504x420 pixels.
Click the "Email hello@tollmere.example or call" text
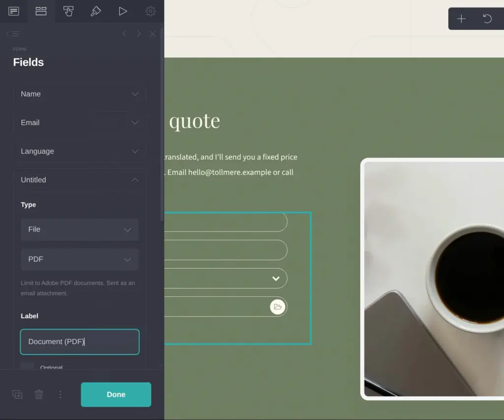pyautogui.click(x=230, y=172)
